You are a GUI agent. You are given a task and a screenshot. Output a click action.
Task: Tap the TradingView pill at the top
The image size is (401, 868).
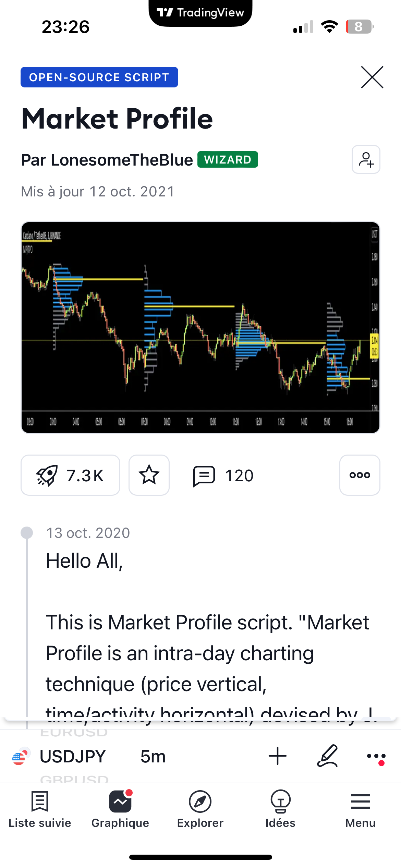(200, 13)
